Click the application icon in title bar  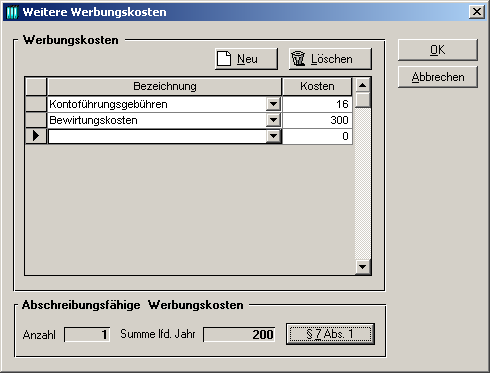click(x=12, y=12)
